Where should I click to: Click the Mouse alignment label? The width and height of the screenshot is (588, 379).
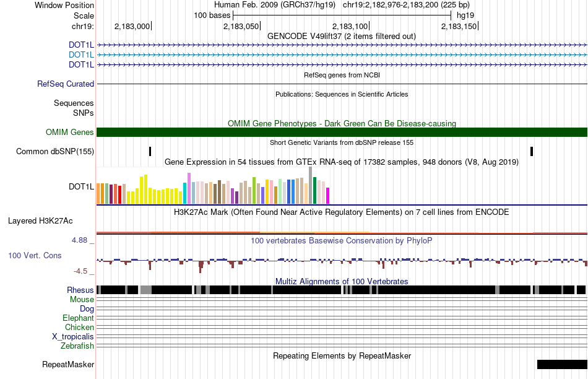[x=82, y=300]
